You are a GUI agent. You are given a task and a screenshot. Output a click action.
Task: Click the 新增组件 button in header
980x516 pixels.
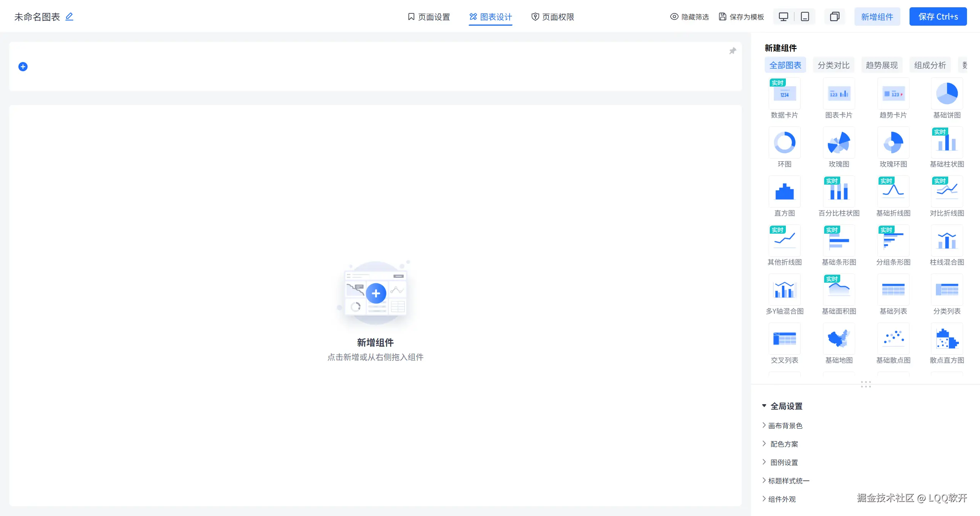point(877,16)
